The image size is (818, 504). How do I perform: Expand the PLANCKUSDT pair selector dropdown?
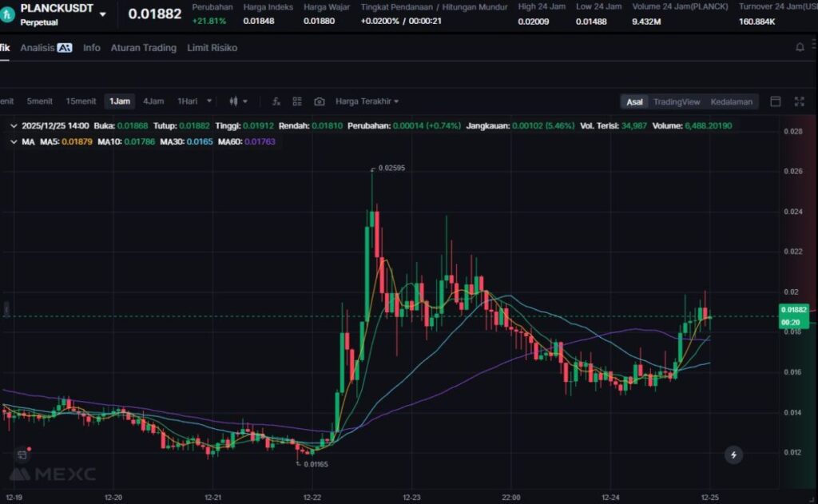coord(102,14)
